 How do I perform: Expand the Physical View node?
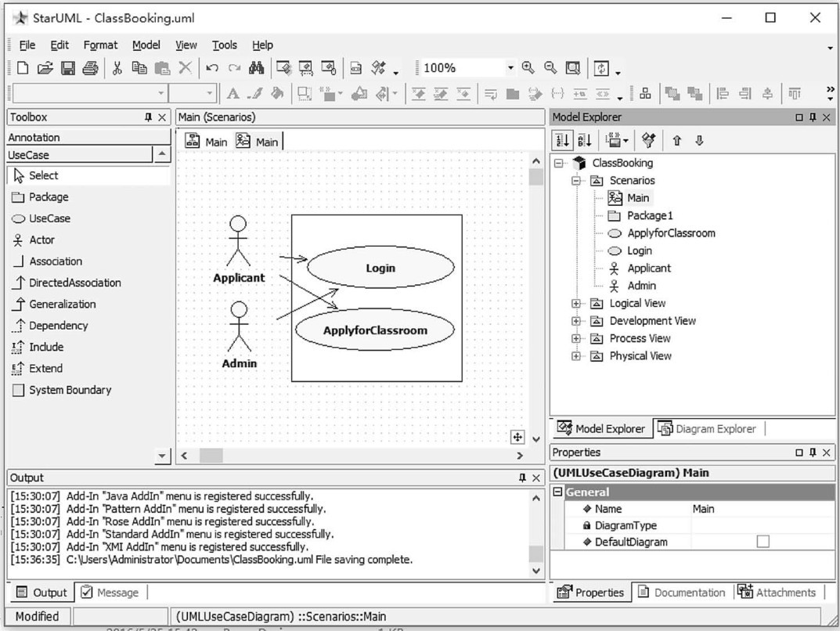576,356
